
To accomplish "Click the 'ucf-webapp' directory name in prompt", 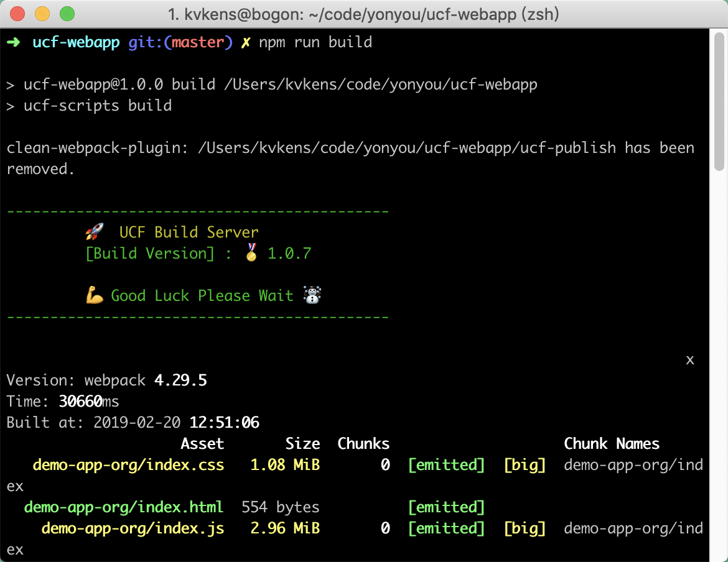I will pyautogui.click(x=76, y=42).
